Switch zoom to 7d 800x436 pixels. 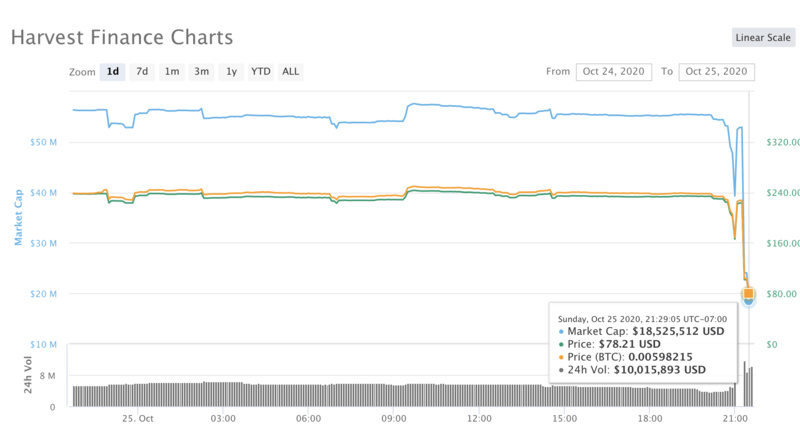tap(142, 71)
